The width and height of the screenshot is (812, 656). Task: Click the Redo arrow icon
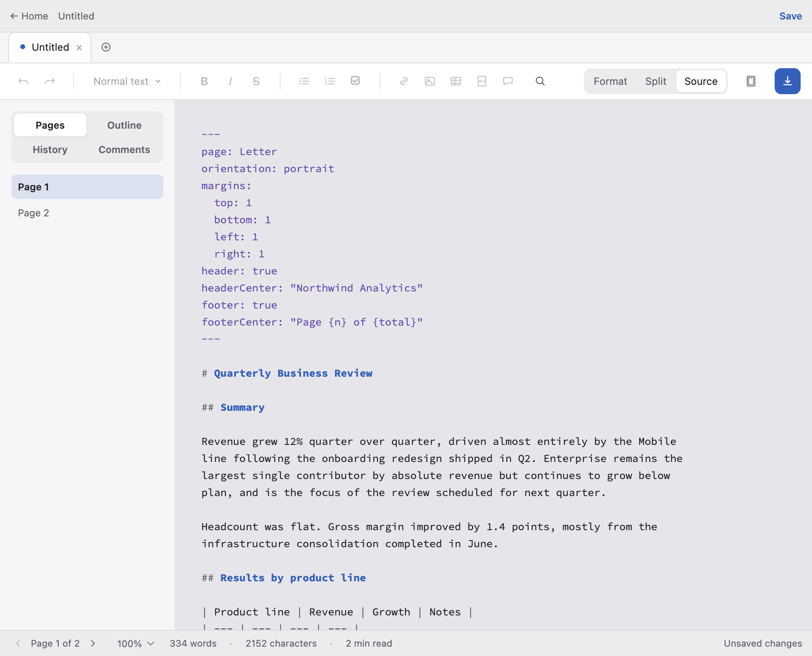coord(50,81)
